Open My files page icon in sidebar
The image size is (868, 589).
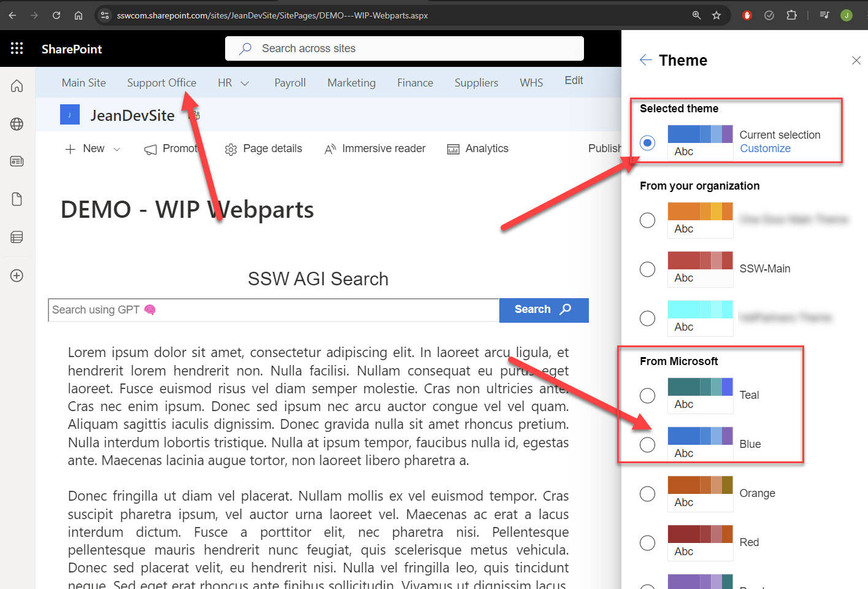click(x=17, y=199)
